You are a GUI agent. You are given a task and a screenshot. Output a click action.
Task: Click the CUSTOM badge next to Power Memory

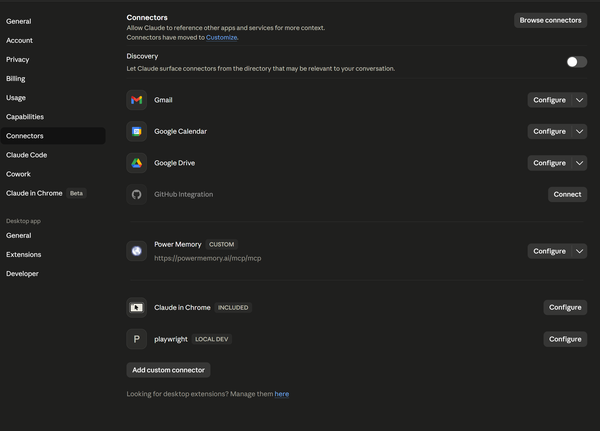tap(222, 245)
